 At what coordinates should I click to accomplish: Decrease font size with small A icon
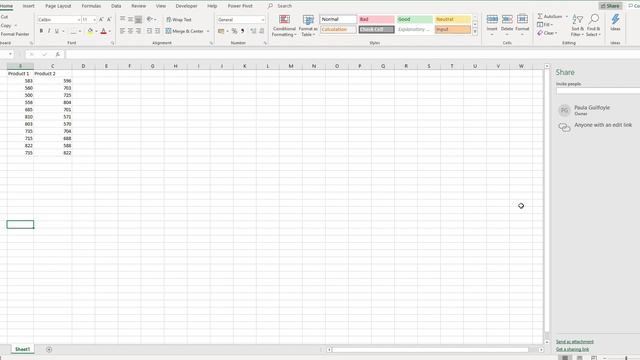click(x=109, y=20)
